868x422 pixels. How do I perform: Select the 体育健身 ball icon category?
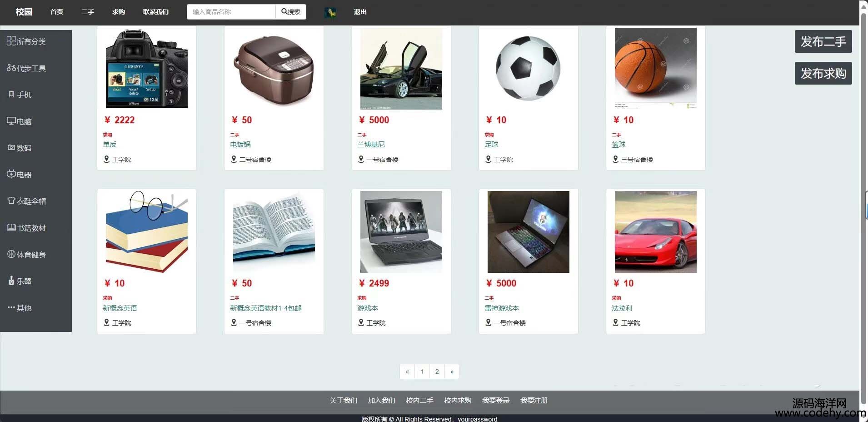[x=26, y=255]
